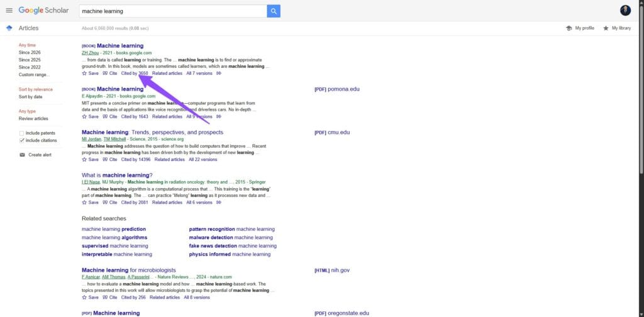Search related fake news detection
The image size is (644, 317).
pyautogui.click(x=233, y=246)
